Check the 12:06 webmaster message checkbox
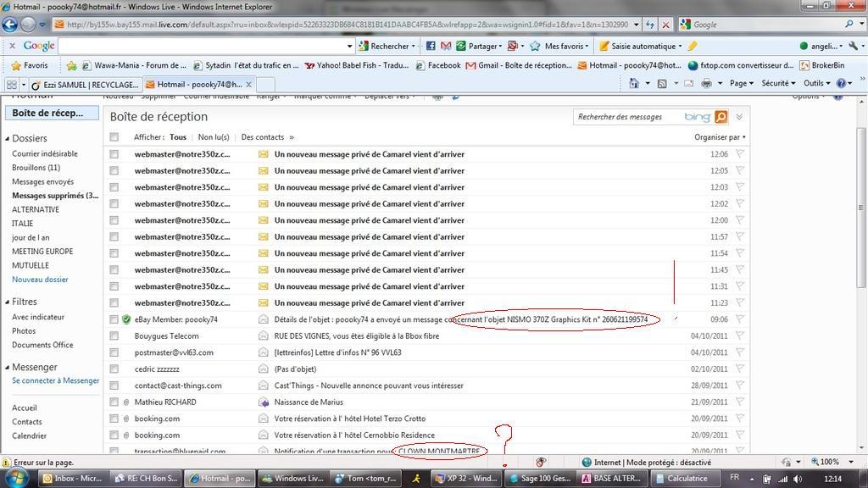This screenshot has width=868, height=488. (114, 154)
